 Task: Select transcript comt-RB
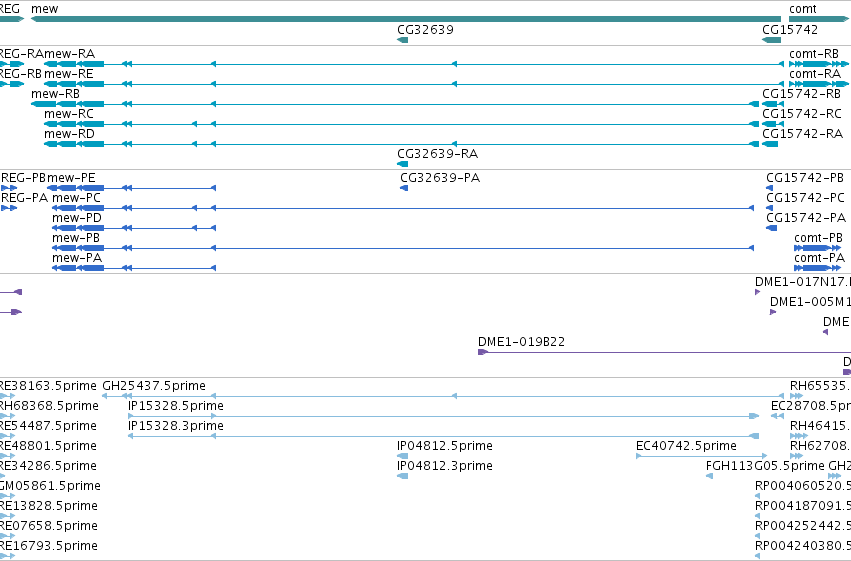(819, 64)
